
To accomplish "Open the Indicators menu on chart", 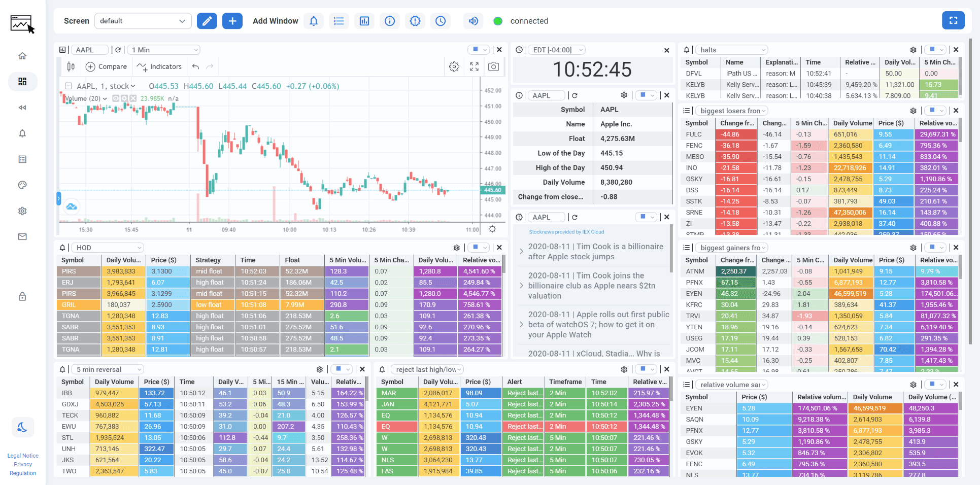I will (159, 66).
